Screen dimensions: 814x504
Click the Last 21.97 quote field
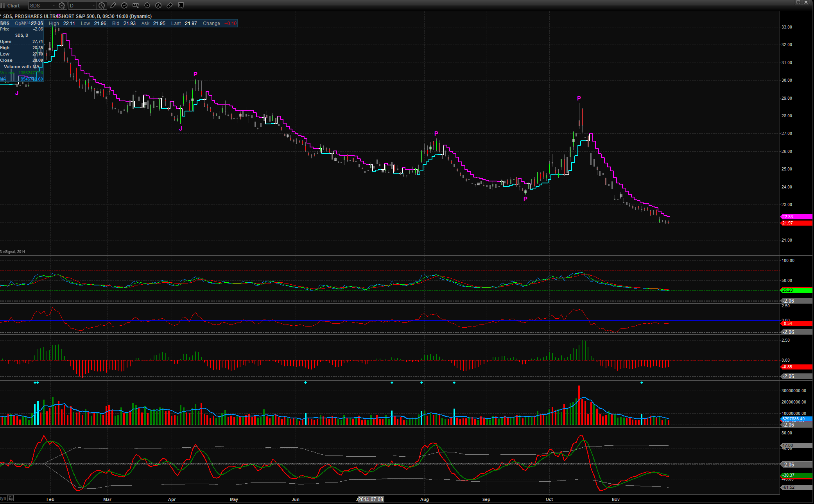(x=184, y=23)
